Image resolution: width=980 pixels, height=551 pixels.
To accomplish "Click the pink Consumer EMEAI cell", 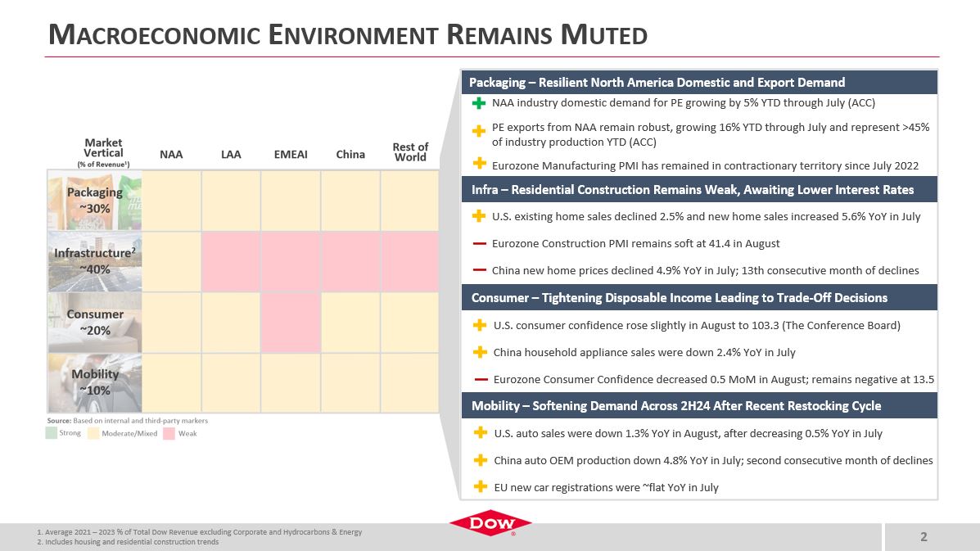I will (291, 322).
